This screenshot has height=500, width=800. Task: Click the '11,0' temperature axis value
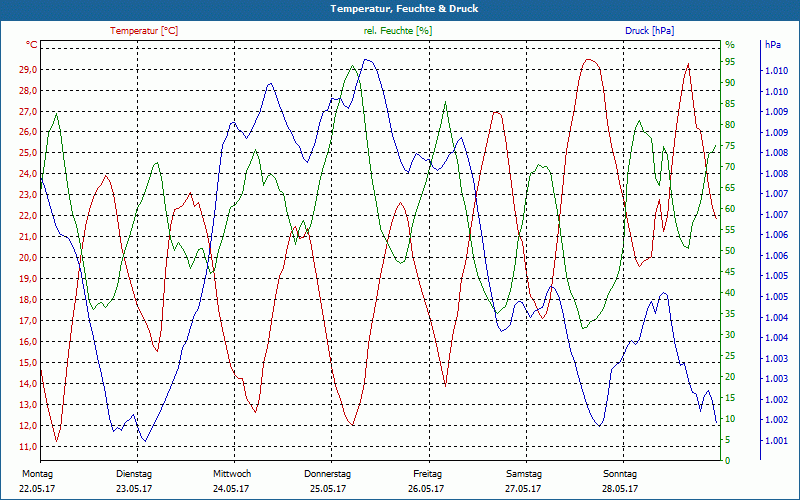point(28,446)
